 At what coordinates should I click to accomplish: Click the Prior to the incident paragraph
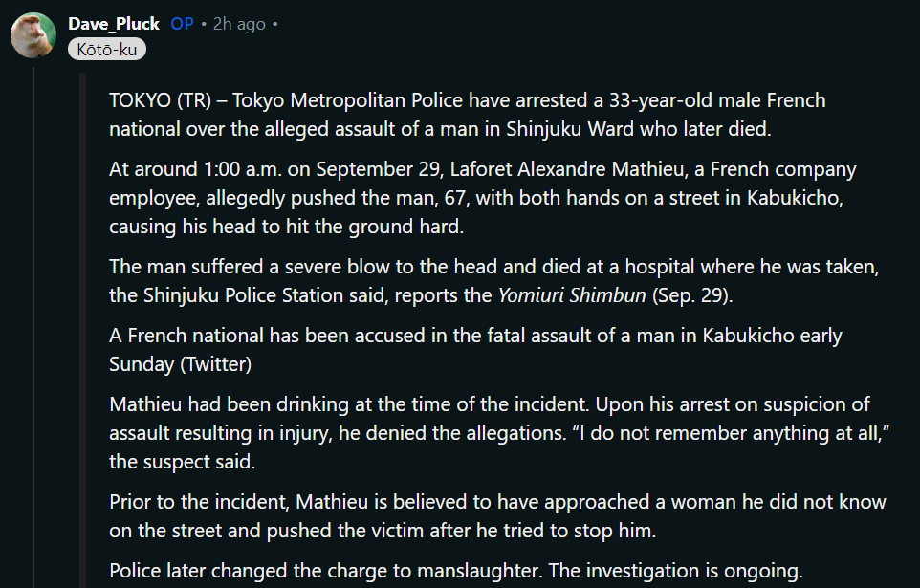click(497, 516)
